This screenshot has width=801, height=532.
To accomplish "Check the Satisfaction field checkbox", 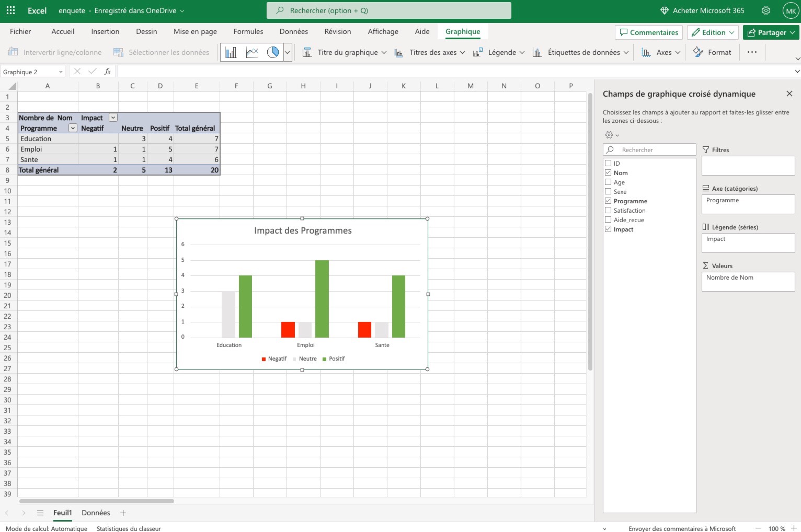I will (608, 210).
